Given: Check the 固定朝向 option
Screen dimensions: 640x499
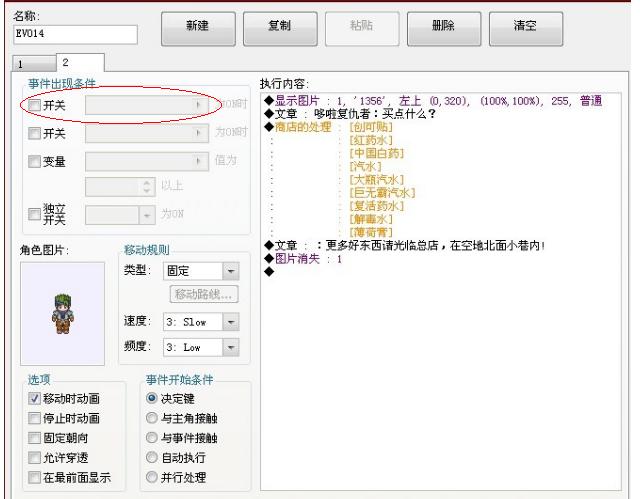Looking at the screenshot, I should 34,438.
